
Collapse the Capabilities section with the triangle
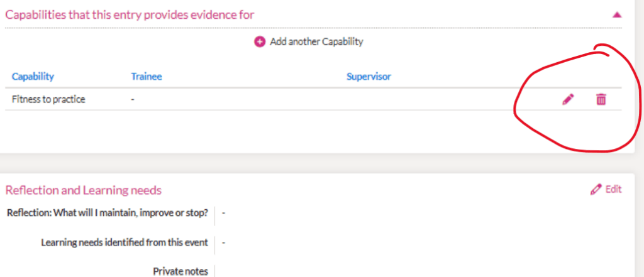[617, 14]
